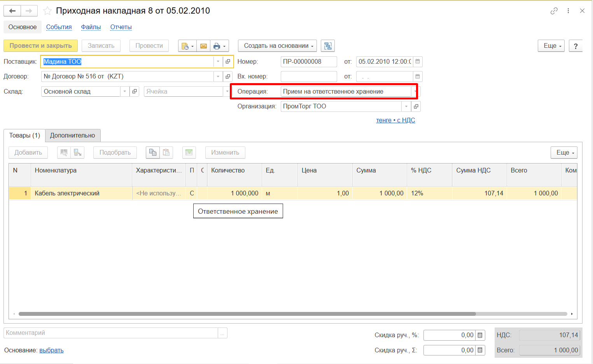Click the data terminal load icon
Viewport: 593px width, 364px height.
(77, 152)
